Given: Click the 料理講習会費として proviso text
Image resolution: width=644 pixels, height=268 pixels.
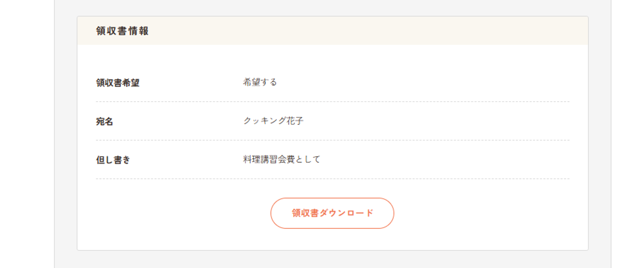Looking at the screenshot, I should pos(282,159).
